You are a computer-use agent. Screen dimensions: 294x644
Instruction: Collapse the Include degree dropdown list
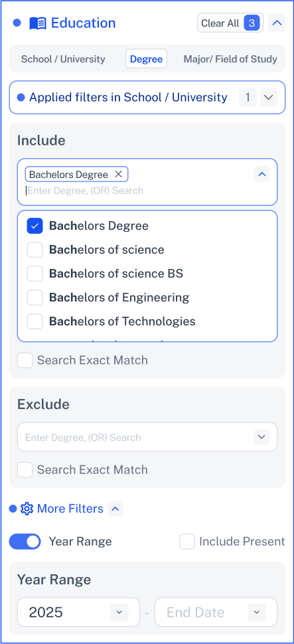[261, 175]
